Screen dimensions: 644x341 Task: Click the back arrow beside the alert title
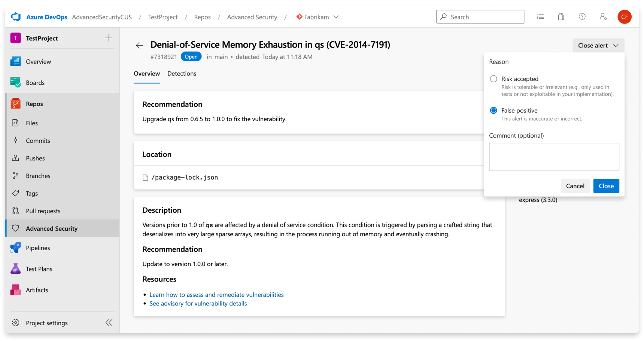pyautogui.click(x=139, y=45)
